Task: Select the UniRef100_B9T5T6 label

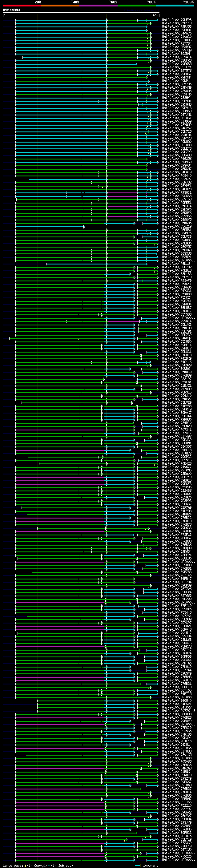Action: 177,71
